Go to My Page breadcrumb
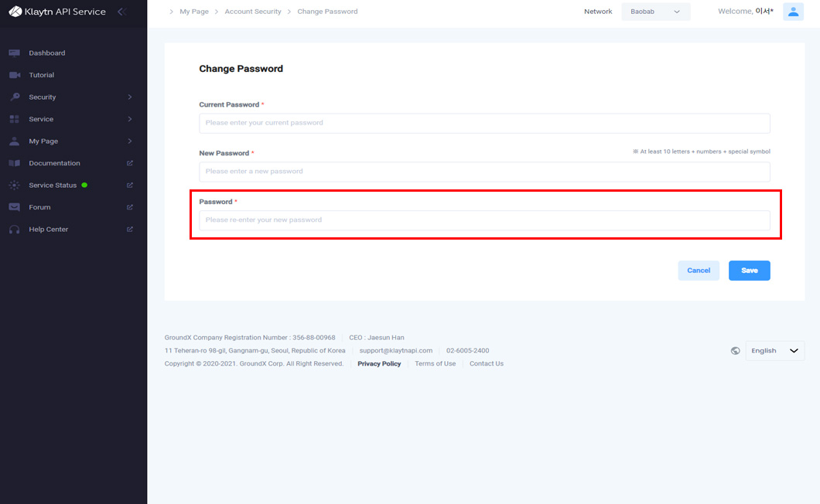The width and height of the screenshot is (820, 504). (194, 12)
